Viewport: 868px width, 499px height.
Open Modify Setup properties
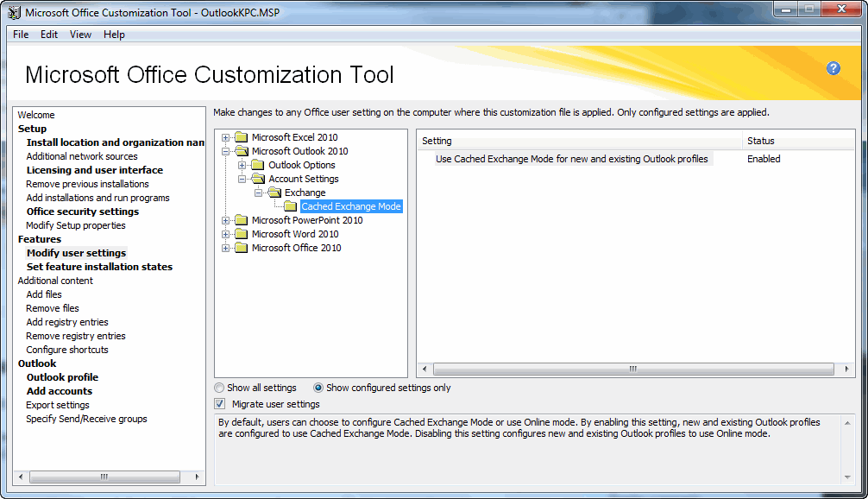click(76, 225)
